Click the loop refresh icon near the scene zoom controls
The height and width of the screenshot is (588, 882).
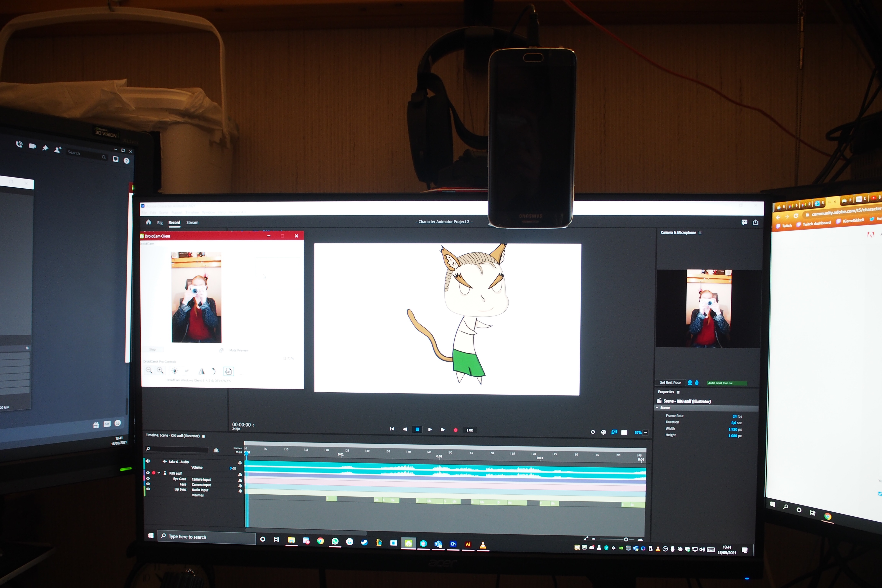click(x=593, y=432)
